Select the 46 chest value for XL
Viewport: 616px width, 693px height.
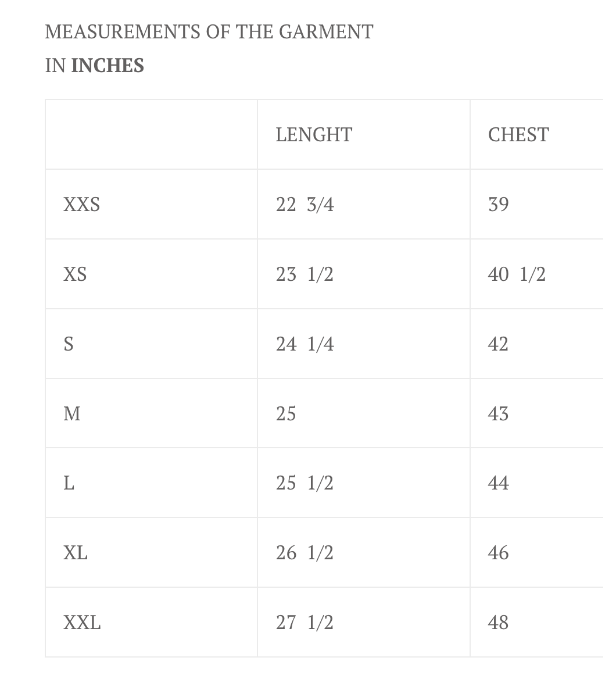point(499,553)
